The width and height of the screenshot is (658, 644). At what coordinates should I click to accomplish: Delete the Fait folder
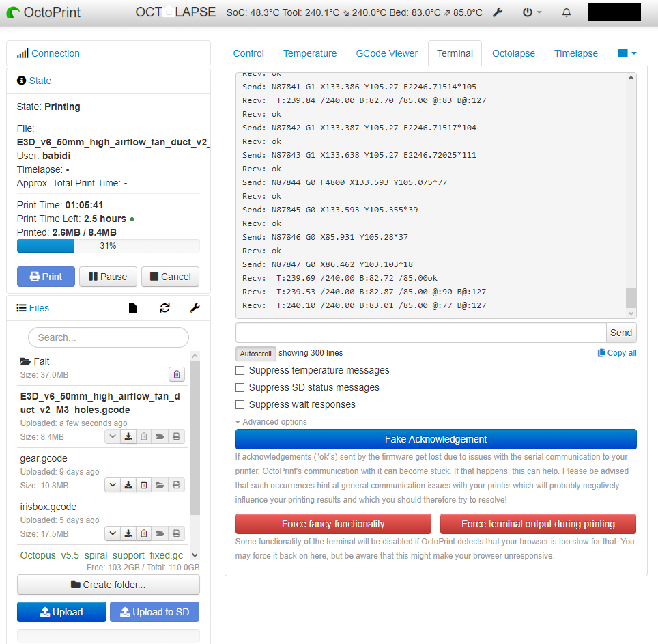177,374
